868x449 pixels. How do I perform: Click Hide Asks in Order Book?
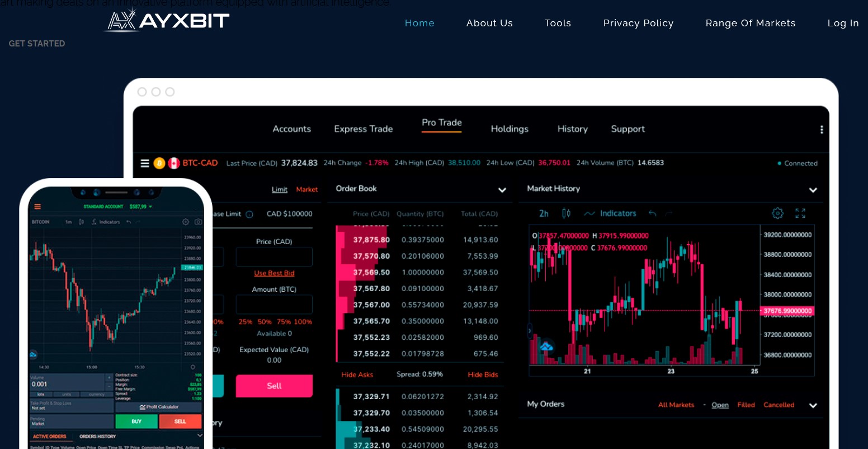pyautogui.click(x=357, y=375)
